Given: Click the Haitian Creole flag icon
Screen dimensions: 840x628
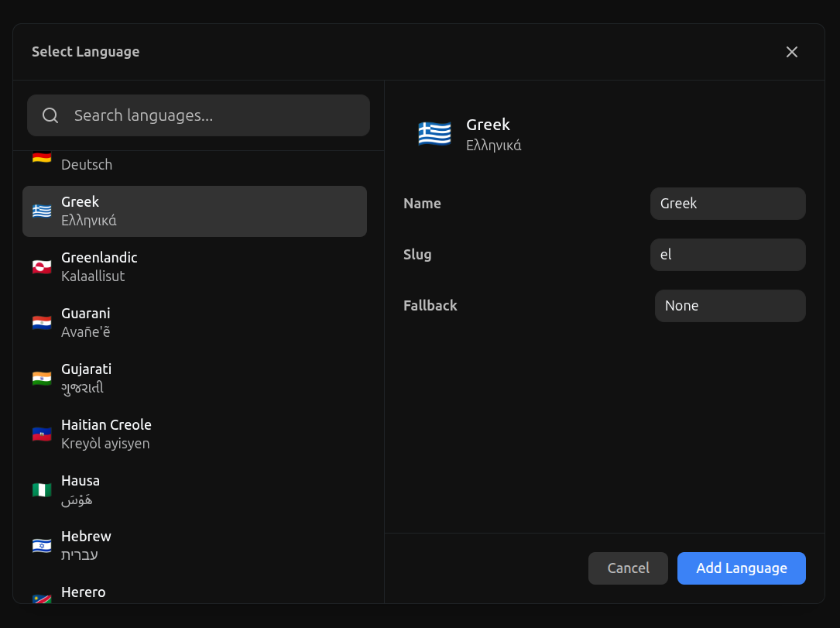Looking at the screenshot, I should coord(42,434).
